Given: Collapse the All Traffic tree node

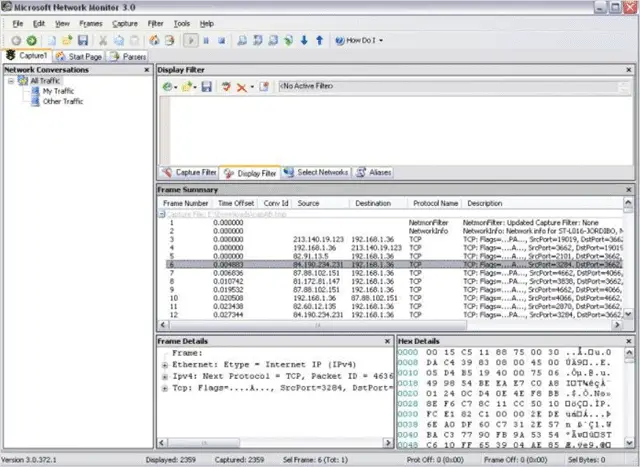Looking at the screenshot, I should tap(11, 81).
